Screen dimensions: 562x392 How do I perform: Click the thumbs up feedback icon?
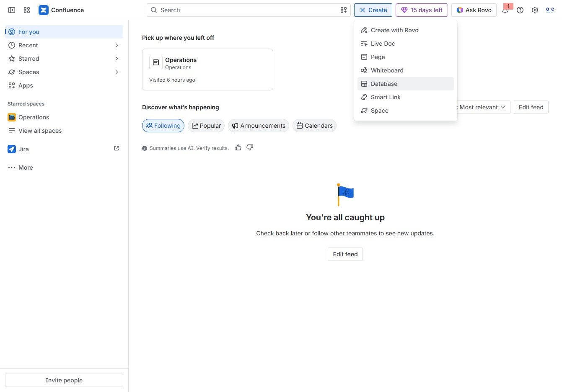point(238,147)
